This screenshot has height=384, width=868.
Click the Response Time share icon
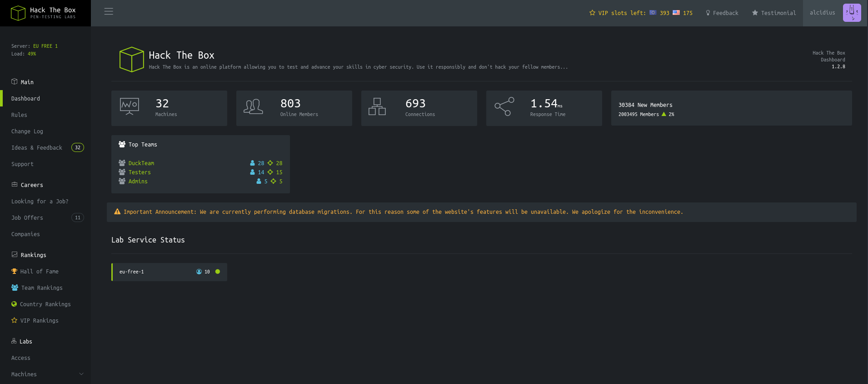[x=504, y=106]
